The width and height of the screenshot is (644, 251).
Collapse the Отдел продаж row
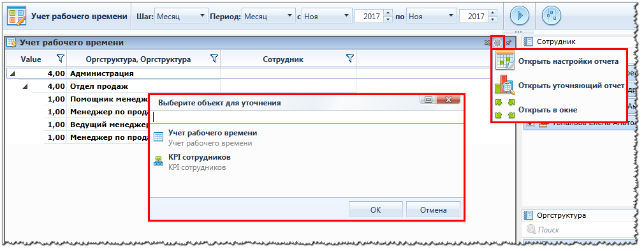(x=25, y=86)
